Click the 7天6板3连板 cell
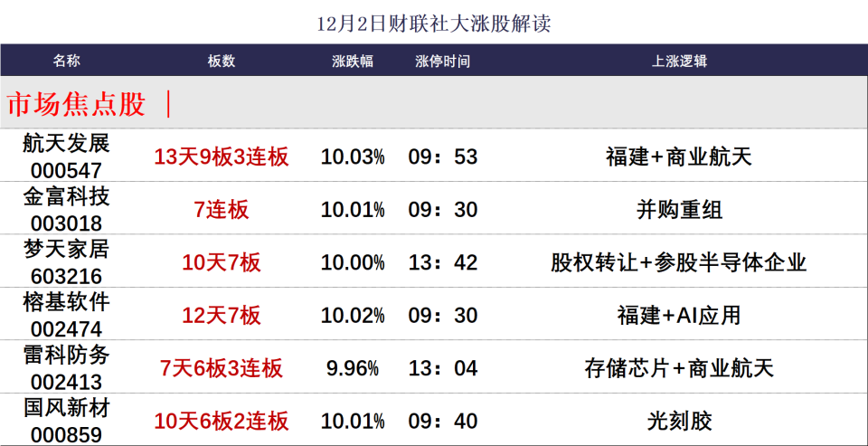The height and width of the screenshot is (446, 868). (x=222, y=368)
